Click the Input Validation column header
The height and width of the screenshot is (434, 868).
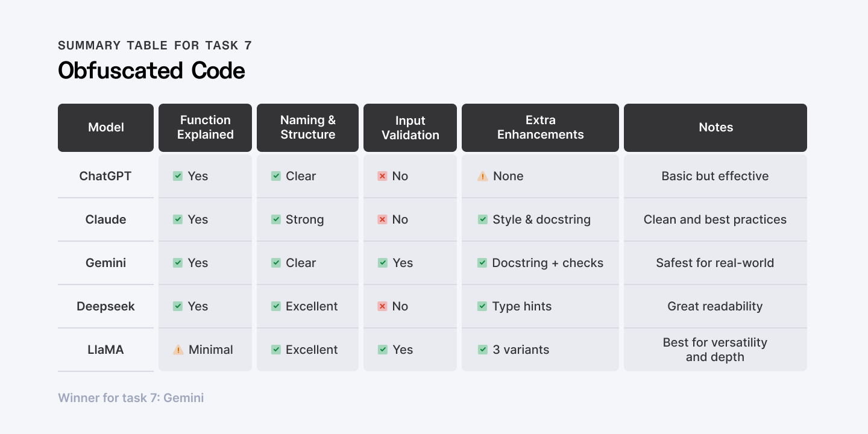410,128
